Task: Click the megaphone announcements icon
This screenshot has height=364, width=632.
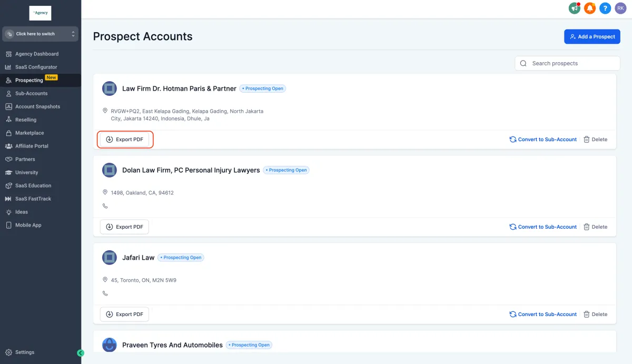Action: [x=575, y=8]
